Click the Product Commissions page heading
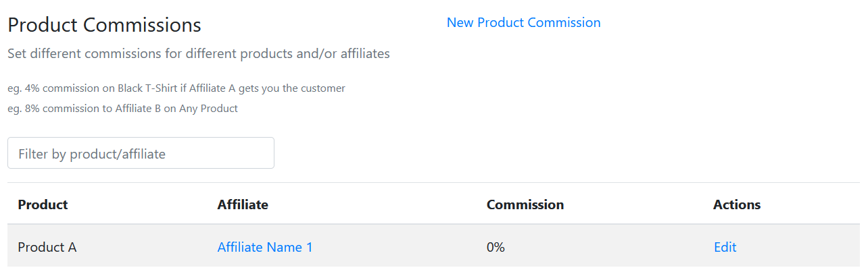 point(104,25)
